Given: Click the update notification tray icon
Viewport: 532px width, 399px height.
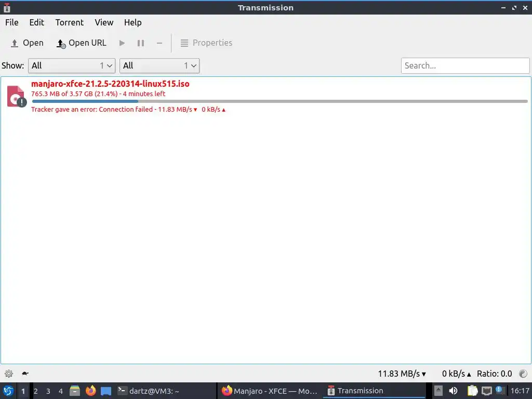Looking at the screenshot, I should (499, 390).
